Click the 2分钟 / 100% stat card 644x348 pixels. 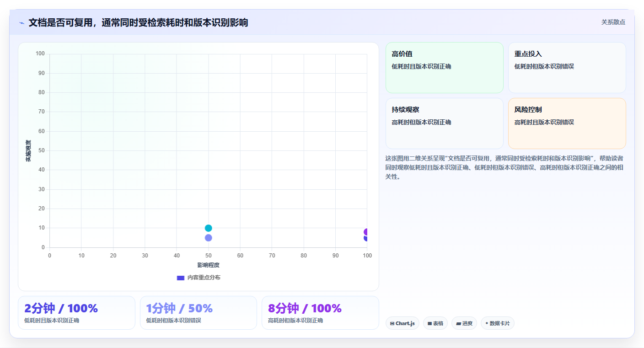76,313
